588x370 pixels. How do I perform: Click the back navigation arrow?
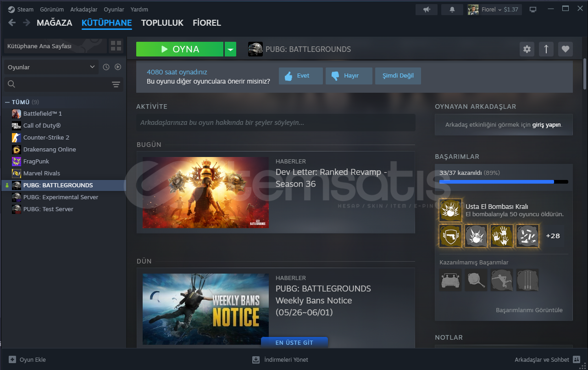coord(12,22)
